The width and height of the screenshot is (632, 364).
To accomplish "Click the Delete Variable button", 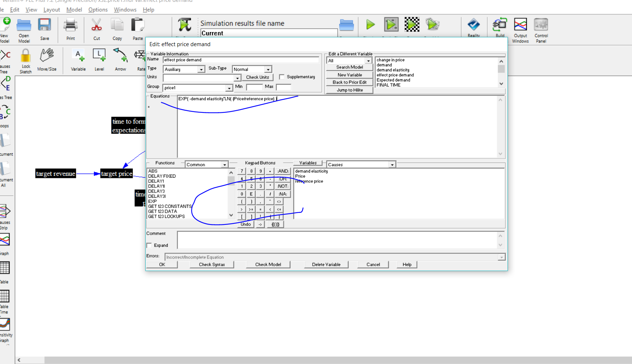I will tap(326, 265).
